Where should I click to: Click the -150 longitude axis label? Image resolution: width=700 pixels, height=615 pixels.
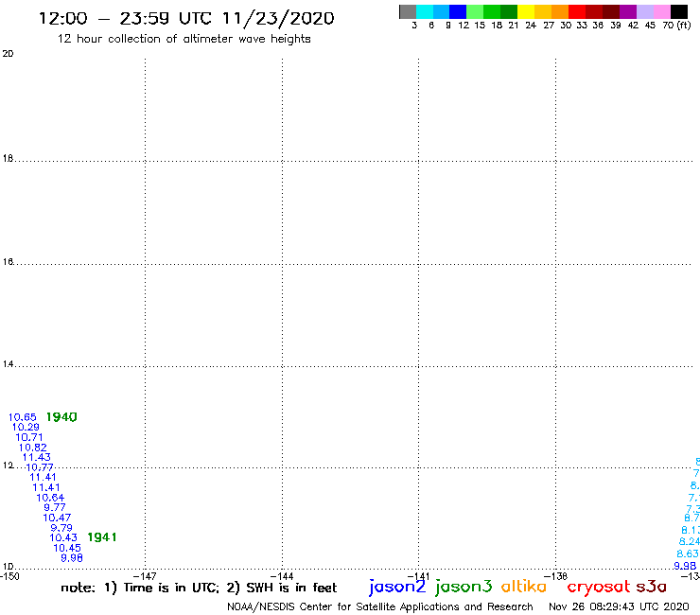[x=9, y=576]
